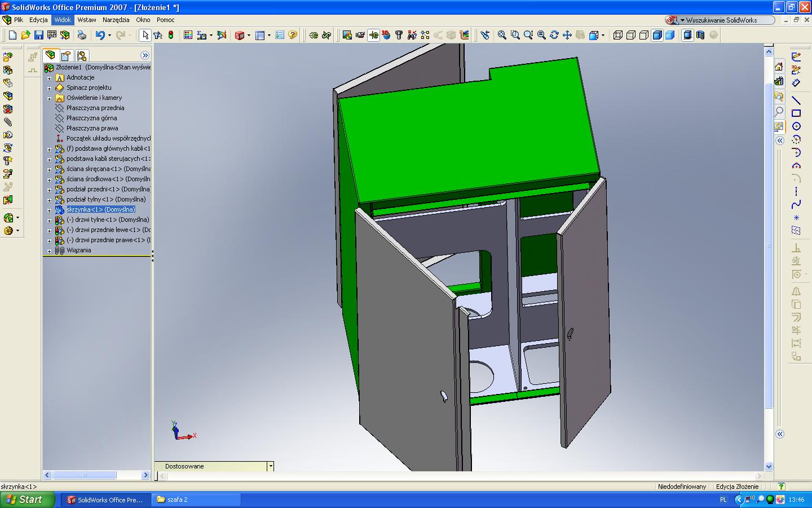Select the Line sketch tool in right toolbar
The width and height of the screenshot is (812, 508).
[x=796, y=100]
